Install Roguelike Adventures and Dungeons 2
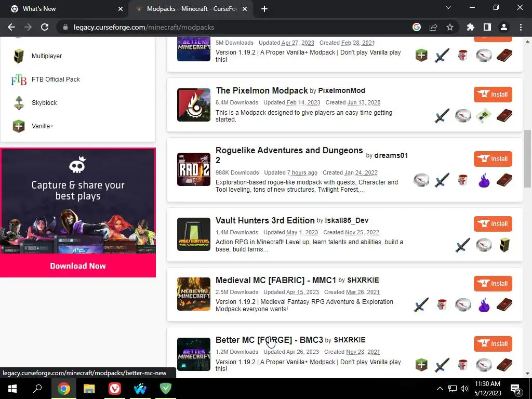 point(493,159)
